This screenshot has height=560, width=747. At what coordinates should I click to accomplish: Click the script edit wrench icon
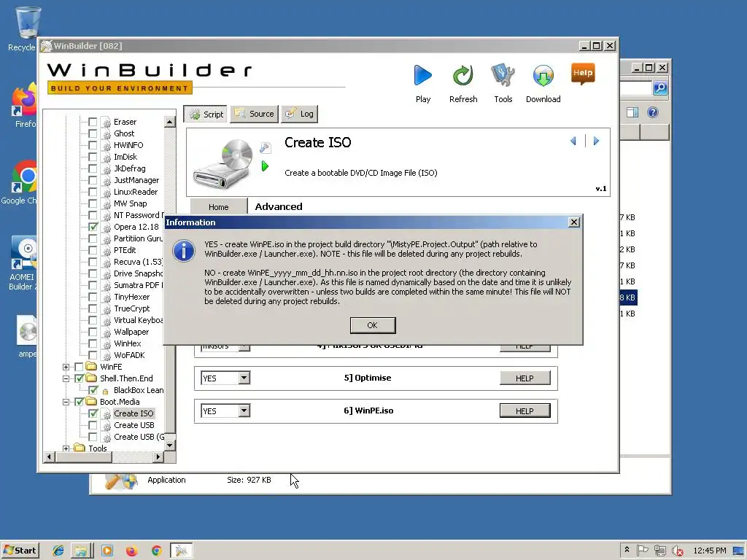266,147
